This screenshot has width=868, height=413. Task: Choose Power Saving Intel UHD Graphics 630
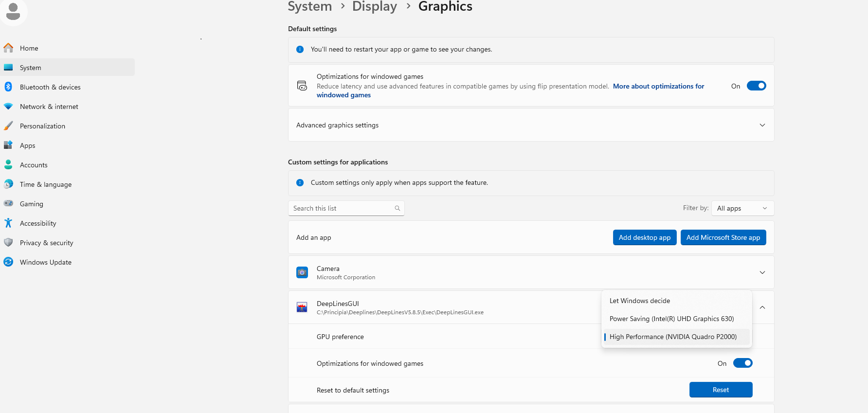click(671, 319)
